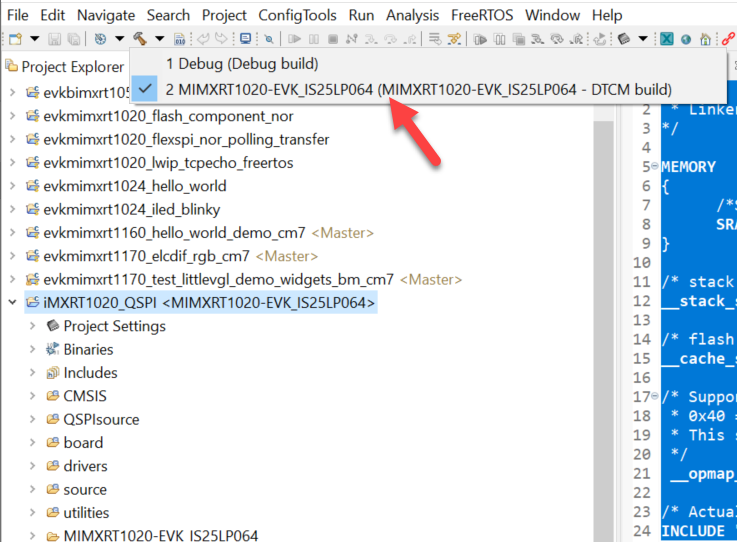
Task: Click the binary 010 file icon
Action: click(x=180, y=39)
